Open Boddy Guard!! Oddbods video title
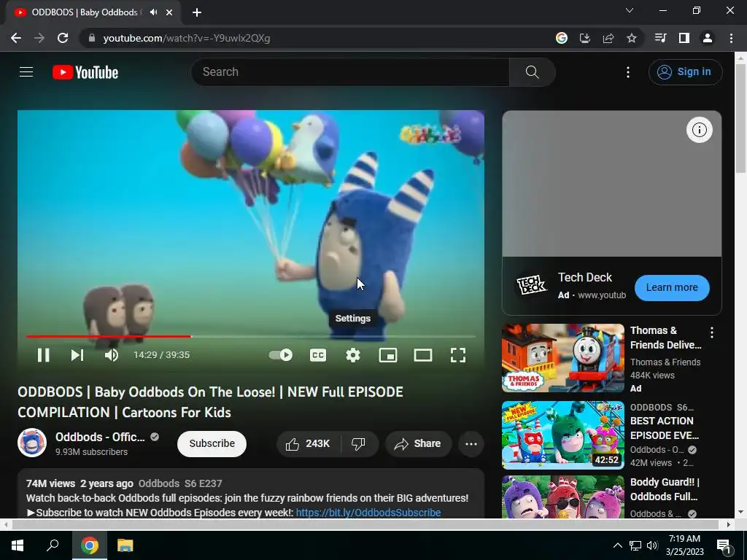Viewport: 747px width, 560px height. (665, 489)
